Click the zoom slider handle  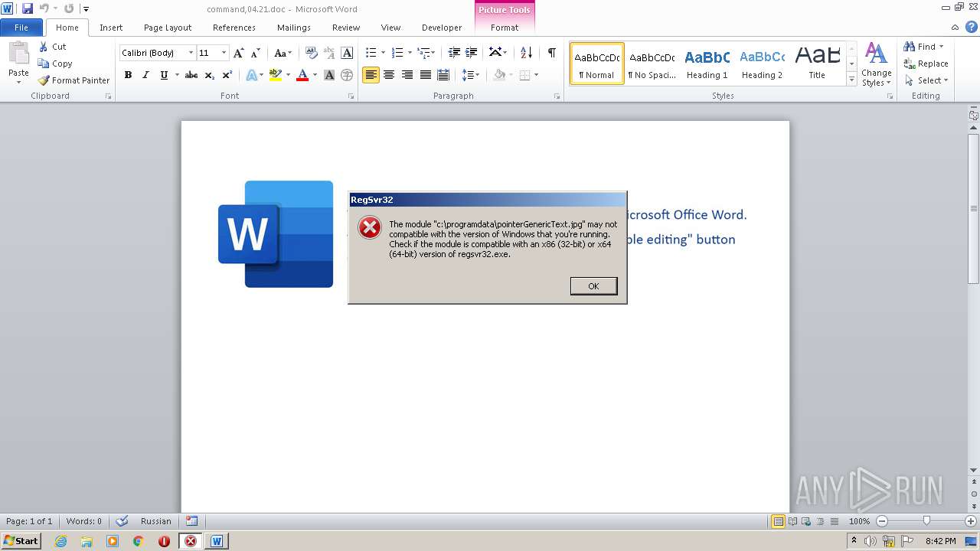click(926, 521)
